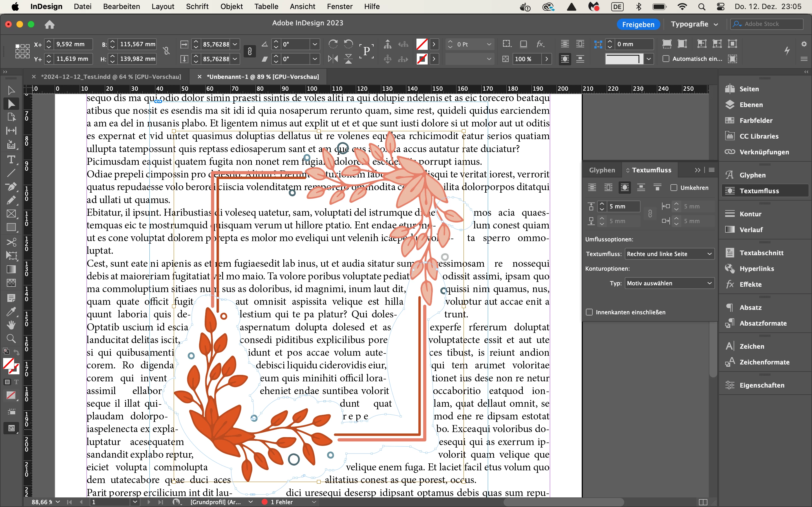Open the Ebenen panel
812x507 pixels.
click(x=751, y=104)
